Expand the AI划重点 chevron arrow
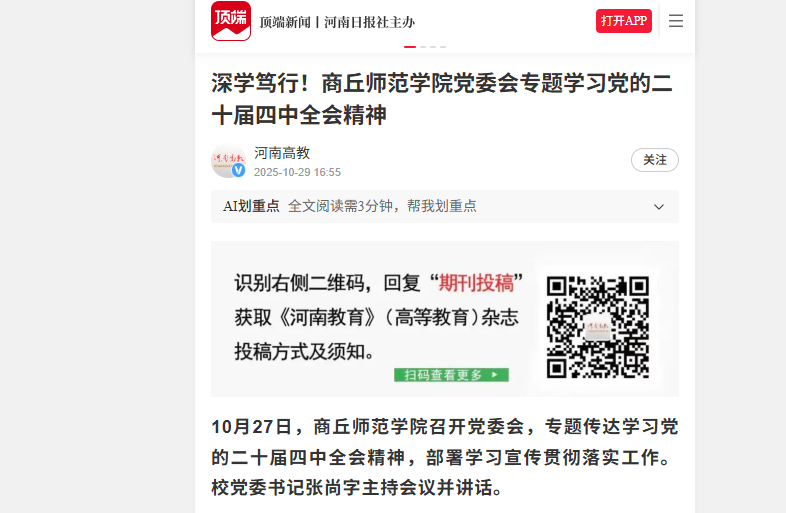786x513 pixels. tap(659, 207)
